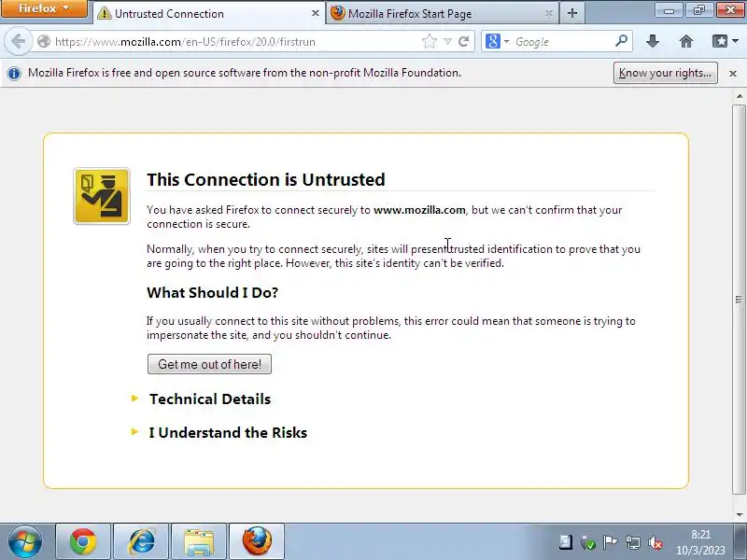Viewport: 747px width, 560px height.
Task: Click the green shield tray icon
Action: coord(588,542)
